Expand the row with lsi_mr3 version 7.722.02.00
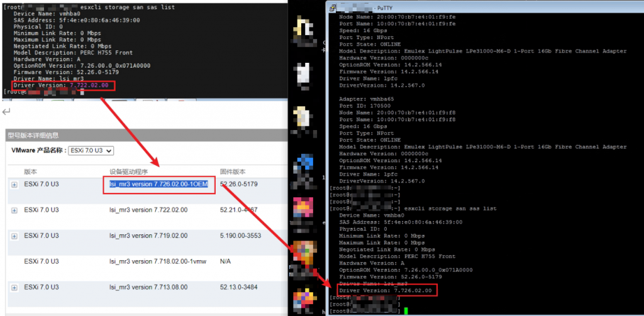Screen dimensions: 644x316 (x=14, y=210)
